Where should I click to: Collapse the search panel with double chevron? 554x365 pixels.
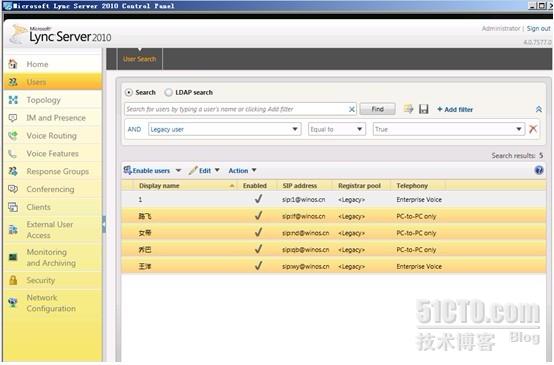click(538, 110)
